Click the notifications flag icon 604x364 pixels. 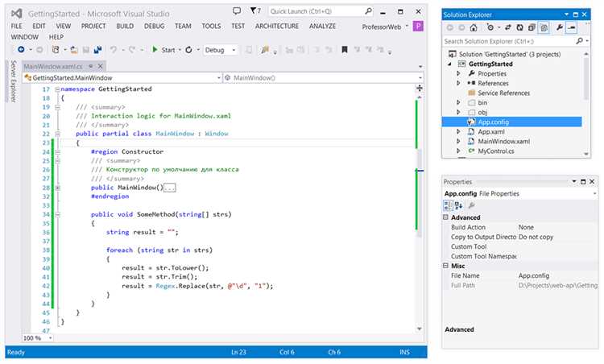(x=256, y=10)
